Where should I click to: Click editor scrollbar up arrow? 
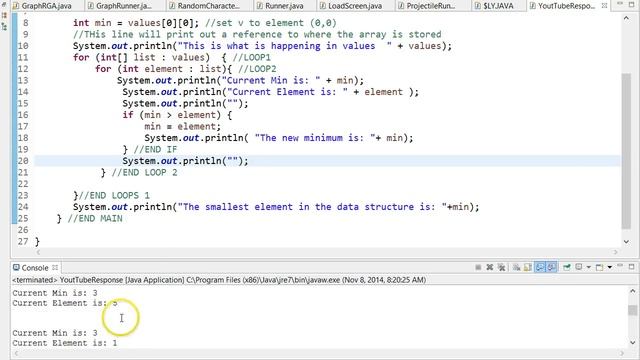626,18
